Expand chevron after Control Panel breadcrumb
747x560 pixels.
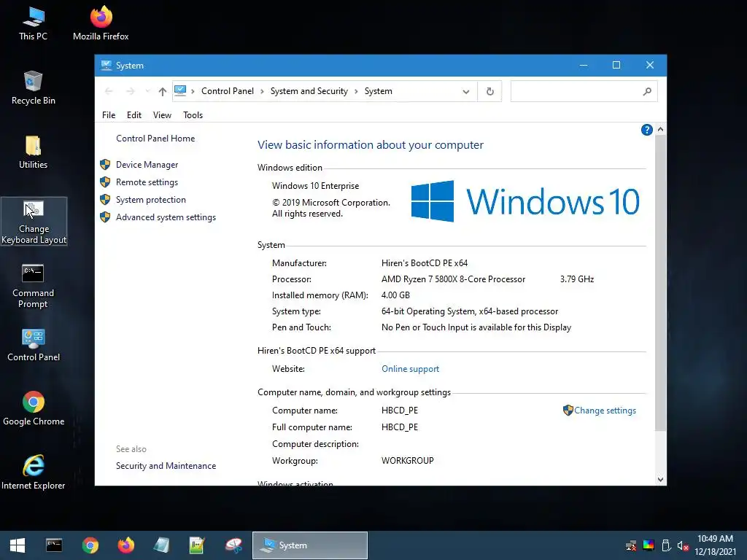click(262, 91)
